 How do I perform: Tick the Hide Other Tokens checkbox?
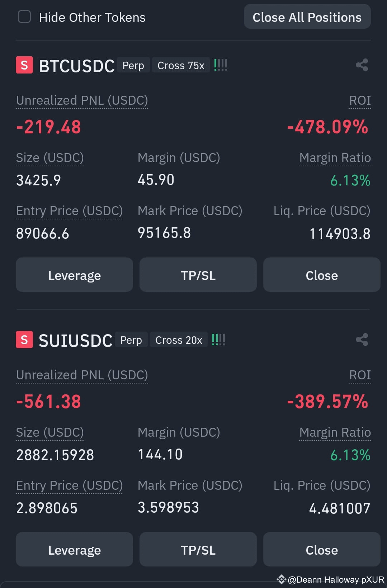(x=24, y=17)
